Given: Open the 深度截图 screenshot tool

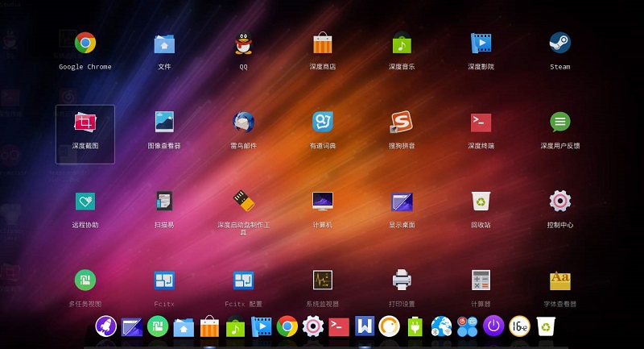Looking at the screenshot, I should [x=85, y=123].
